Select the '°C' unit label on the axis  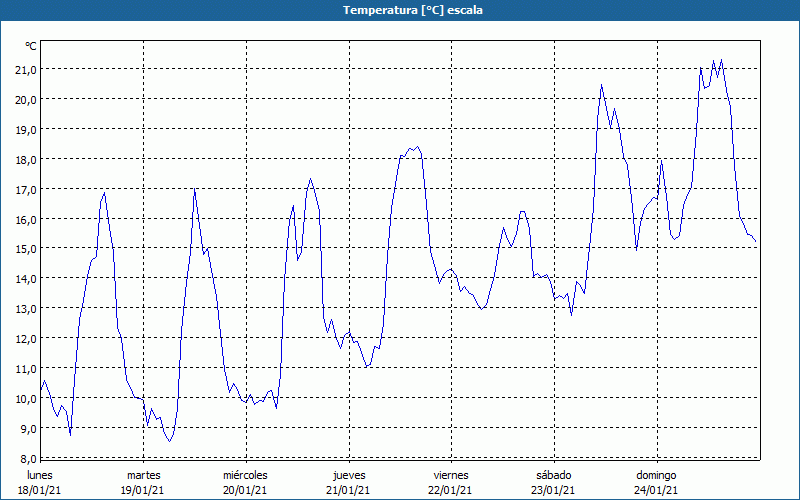[x=31, y=46]
